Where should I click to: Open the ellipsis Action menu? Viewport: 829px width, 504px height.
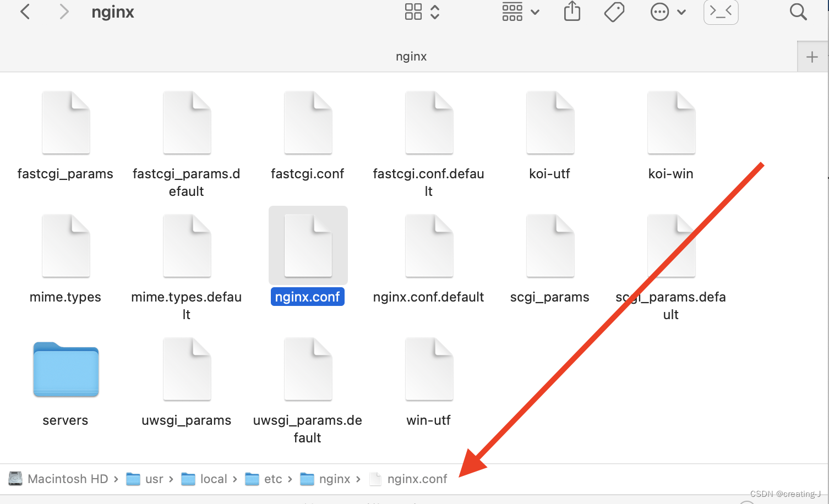[659, 12]
